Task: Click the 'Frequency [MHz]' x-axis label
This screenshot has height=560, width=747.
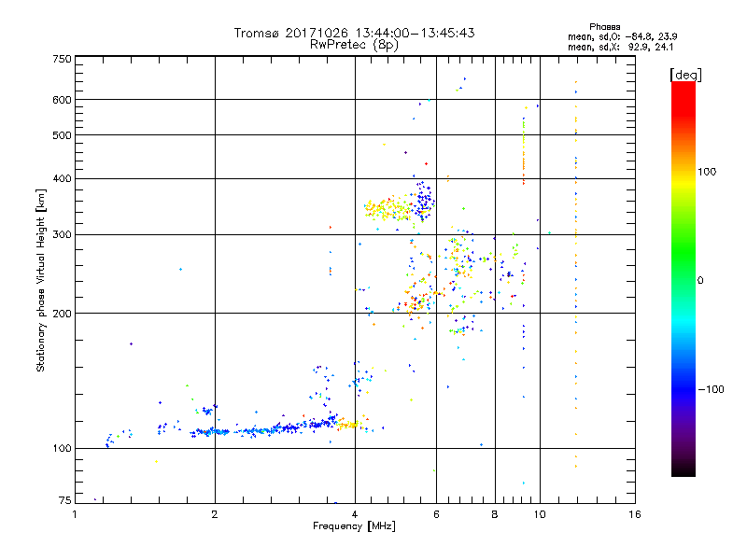Action: 354,526
